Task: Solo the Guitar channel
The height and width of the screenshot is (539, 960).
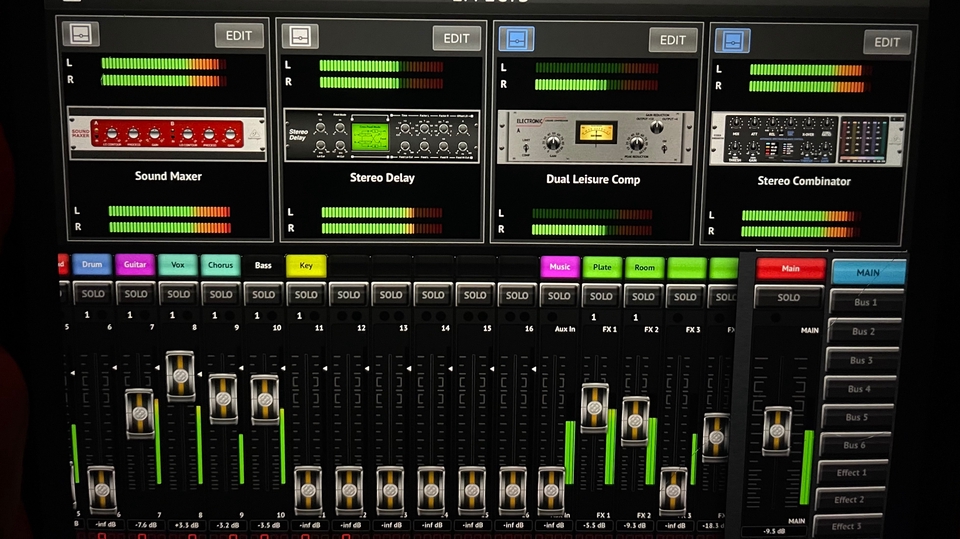Action: click(136, 294)
